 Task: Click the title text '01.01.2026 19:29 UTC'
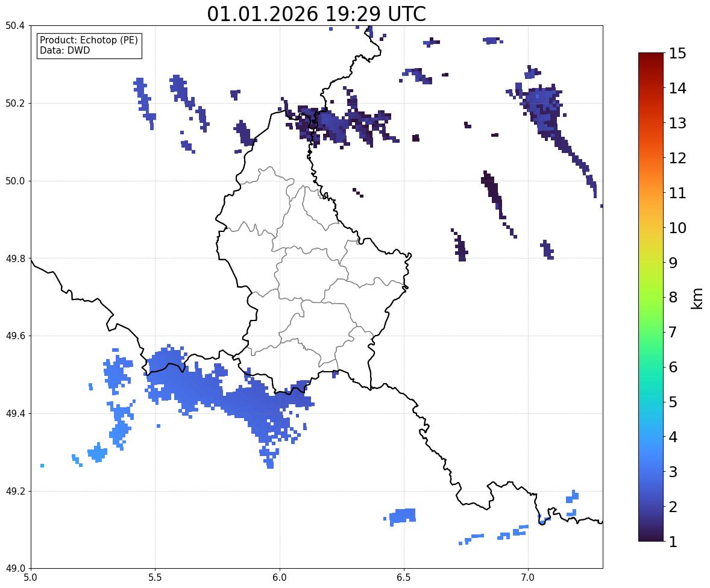[x=316, y=14]
